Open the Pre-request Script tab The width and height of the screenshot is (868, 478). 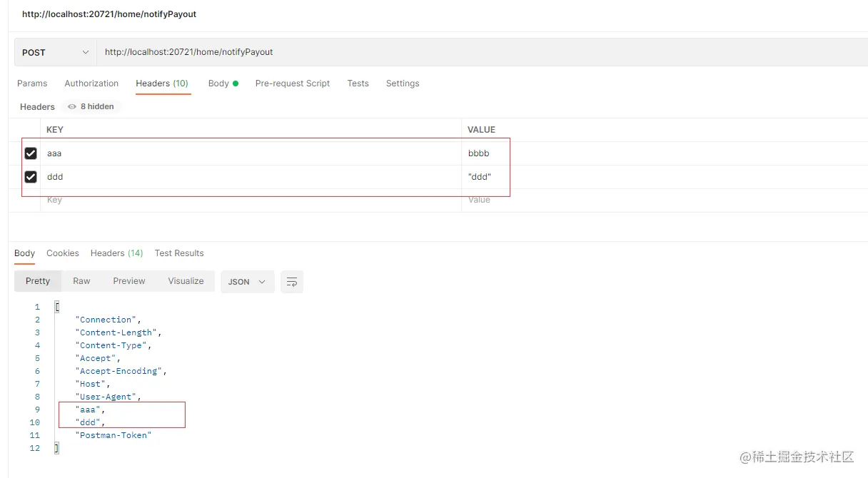click(x=293, y=83)
